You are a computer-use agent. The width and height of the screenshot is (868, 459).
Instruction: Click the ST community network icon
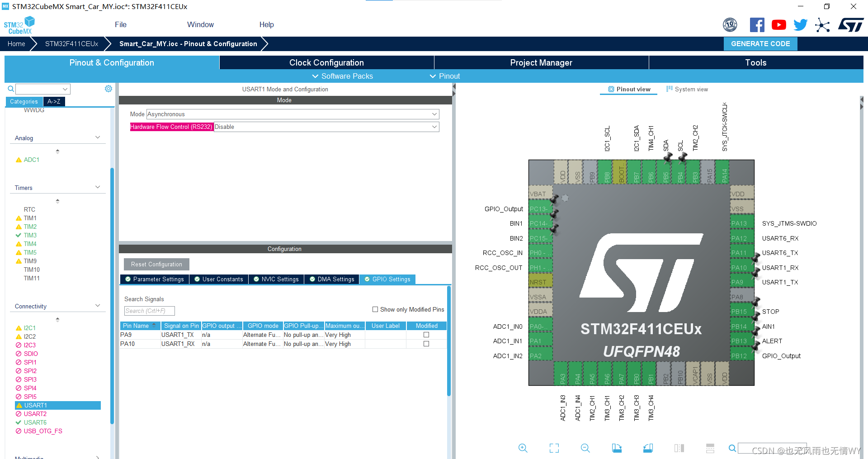pos(822,25)
